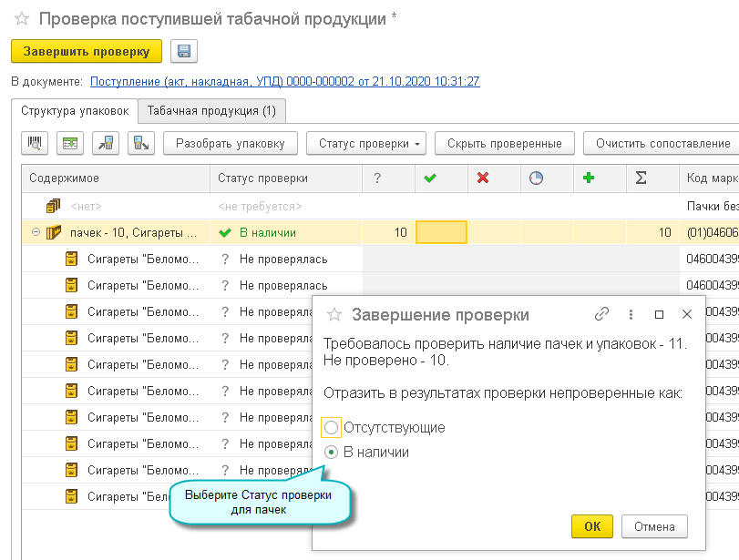This screenshot has height=560, width=739.
Task: Click the red cross column header
Action: pyautogui.click(x=483, y=178)
